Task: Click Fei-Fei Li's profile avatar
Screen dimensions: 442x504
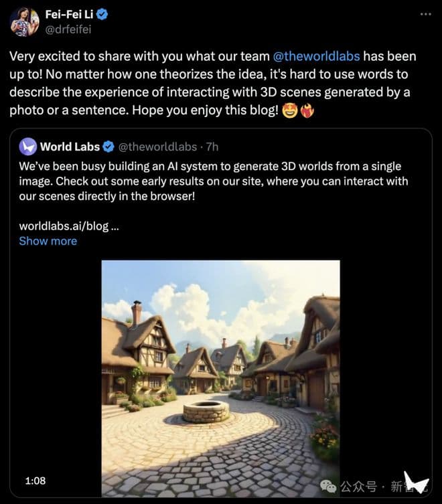Action: (x=24, y=22)
